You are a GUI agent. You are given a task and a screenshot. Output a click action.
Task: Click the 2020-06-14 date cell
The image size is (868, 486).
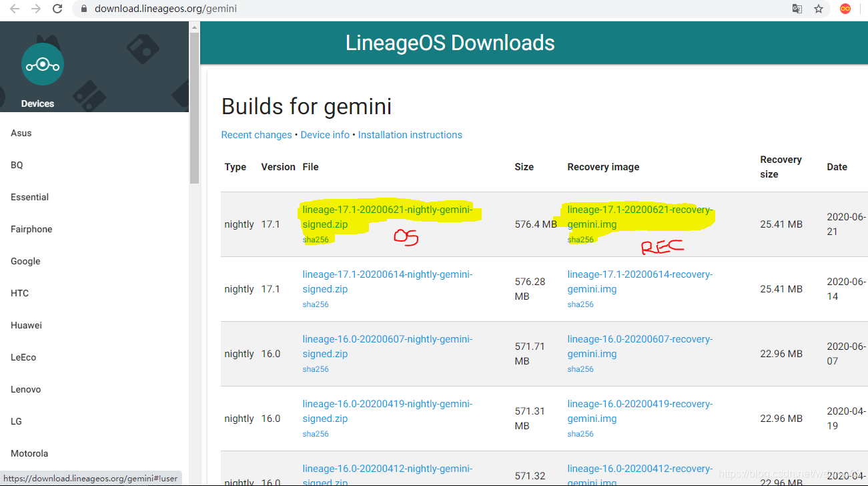click(x=847, y=289)
